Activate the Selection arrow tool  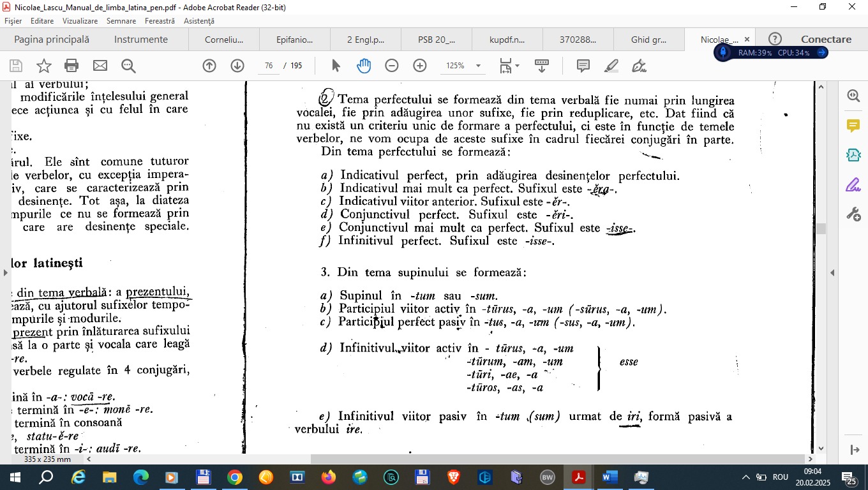[x=336, y=66]
